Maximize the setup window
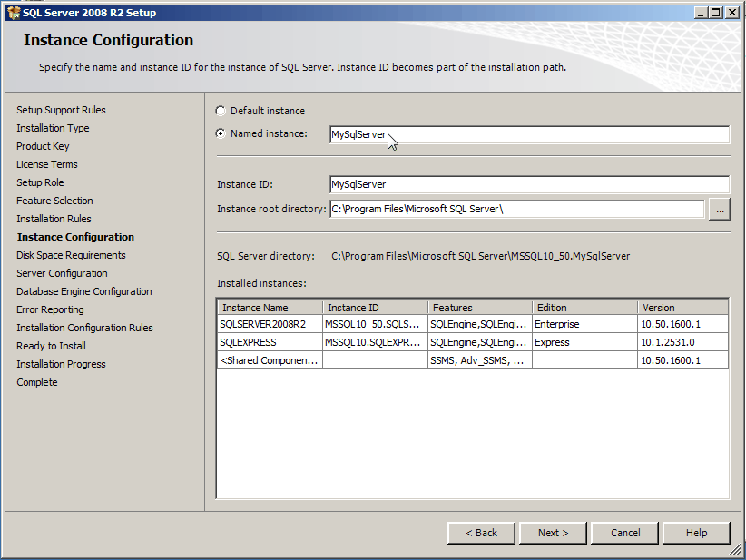This screenshot has height=560, width=746. (716, 12)
